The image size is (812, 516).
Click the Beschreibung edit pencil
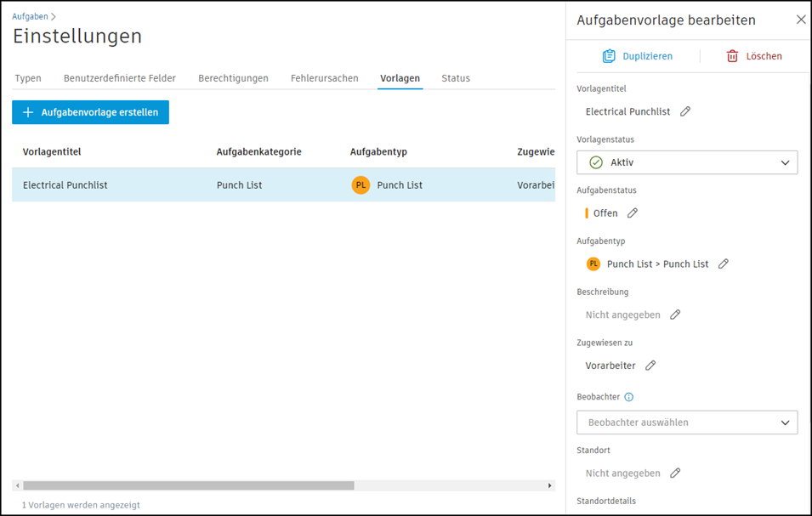[675, 315]
